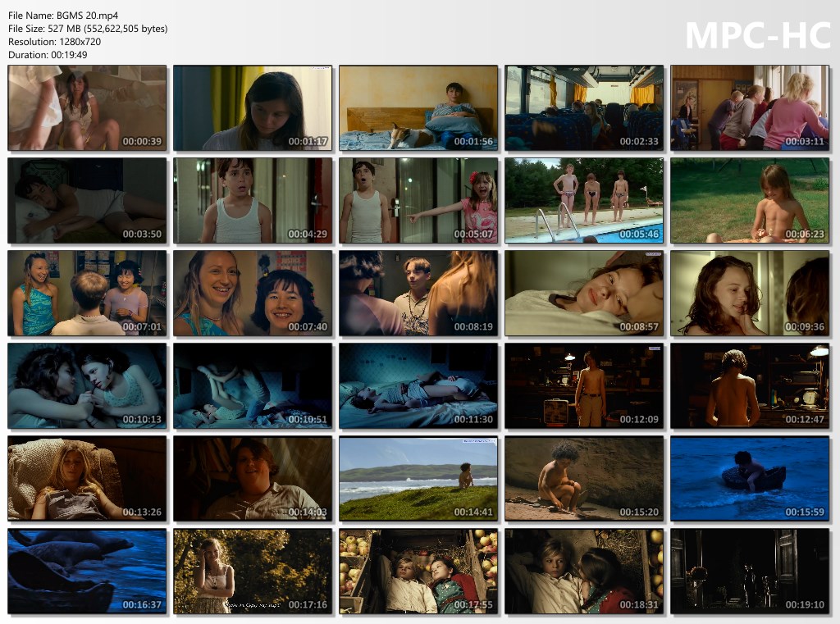This screenshot has width=840, height=624.
Task: Select the seals thumbnail at 00:16:37
Action: [x=87, y=572]
